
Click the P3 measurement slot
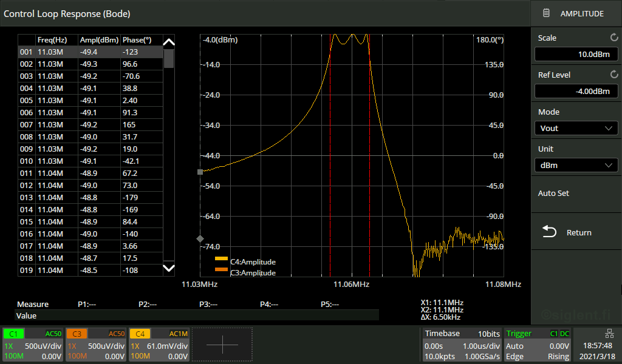[208, 304]
